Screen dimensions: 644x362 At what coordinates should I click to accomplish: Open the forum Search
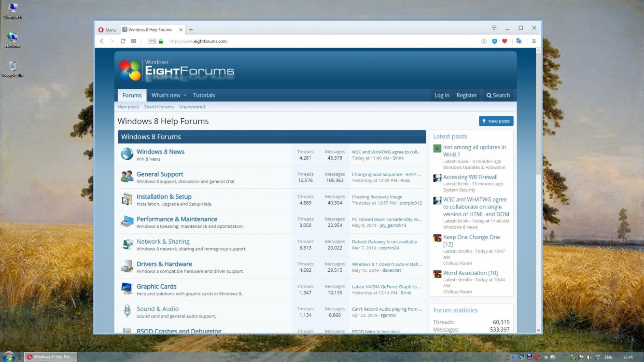pyautogui.click(x=498, y=95)
